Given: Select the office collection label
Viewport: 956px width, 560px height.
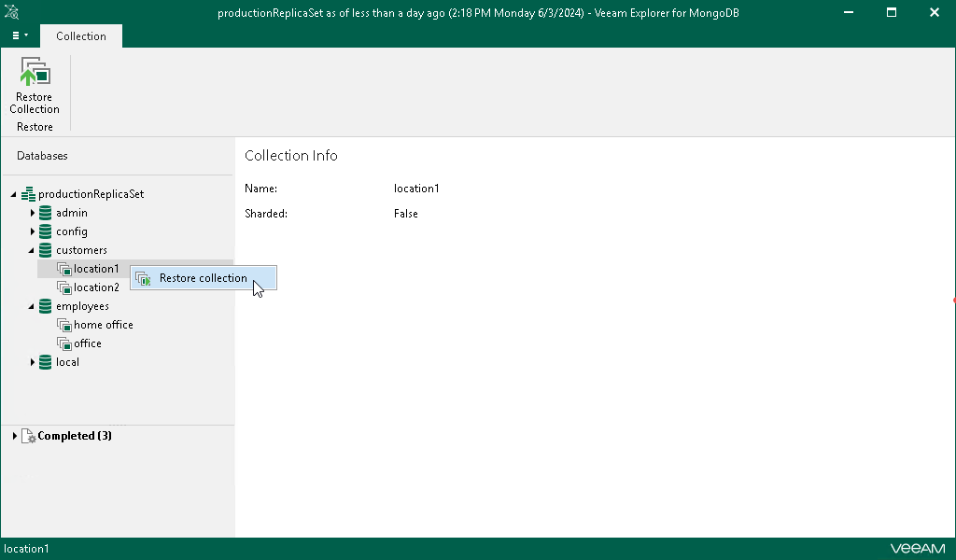Looking at the screenshot, I should pos(87,343).
